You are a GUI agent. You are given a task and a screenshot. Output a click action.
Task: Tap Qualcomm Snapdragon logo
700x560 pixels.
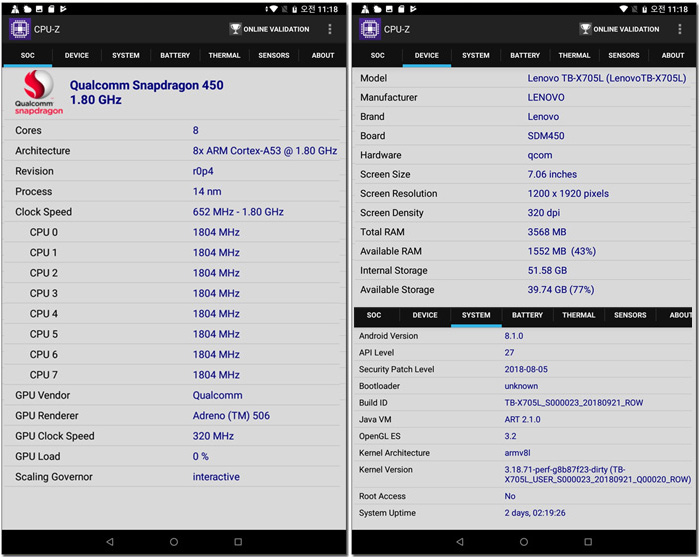tap(38, 93)
